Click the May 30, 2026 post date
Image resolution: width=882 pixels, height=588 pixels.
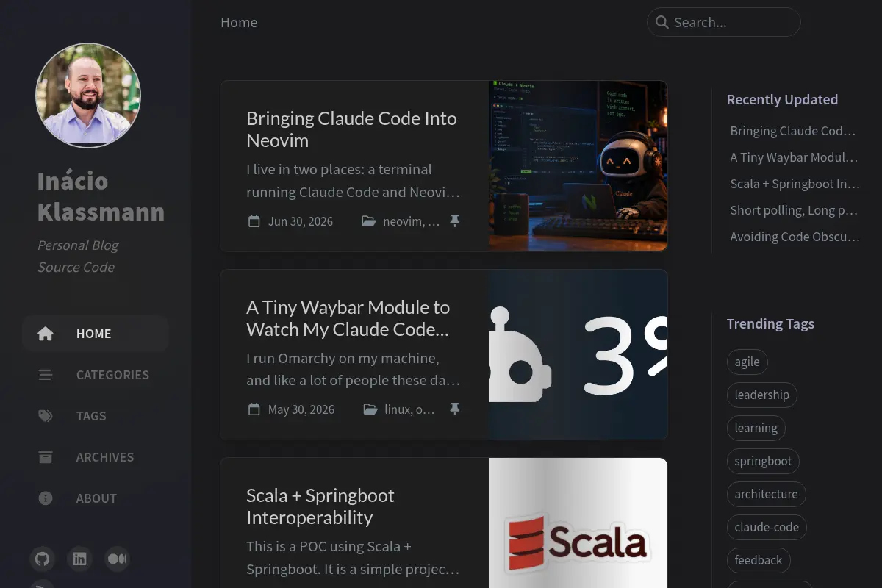point(301,409)
